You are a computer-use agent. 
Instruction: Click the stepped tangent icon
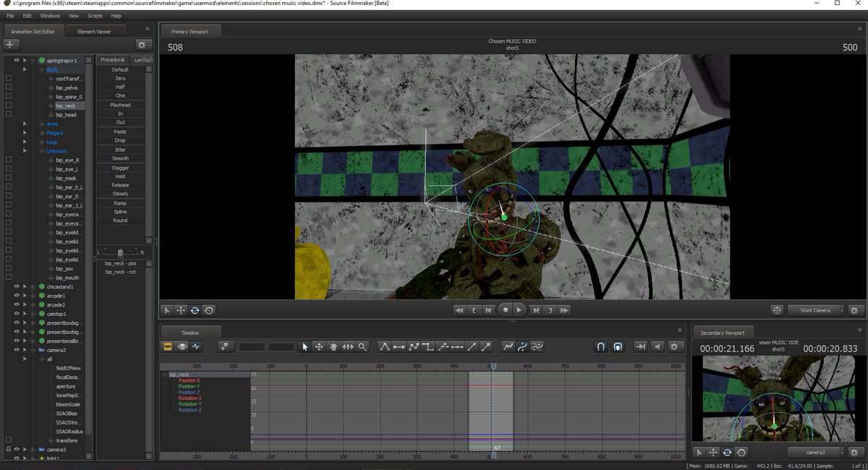[x=428, y=346]
